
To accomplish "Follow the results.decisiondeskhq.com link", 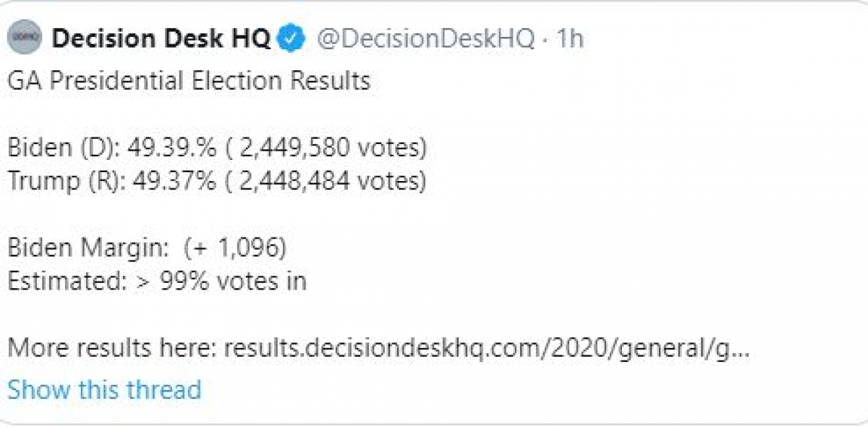I will click(486, 349).
